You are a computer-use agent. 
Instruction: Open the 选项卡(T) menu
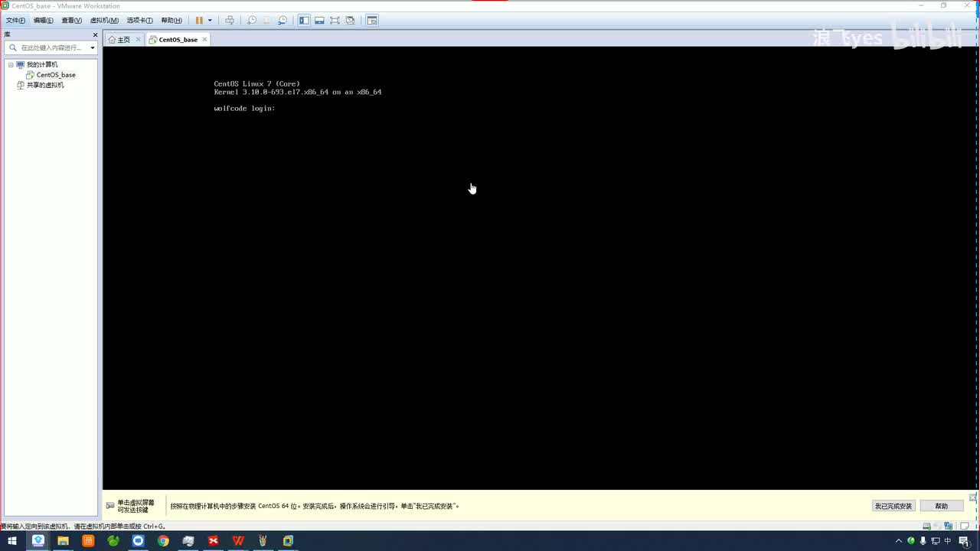tap(139, 21)
